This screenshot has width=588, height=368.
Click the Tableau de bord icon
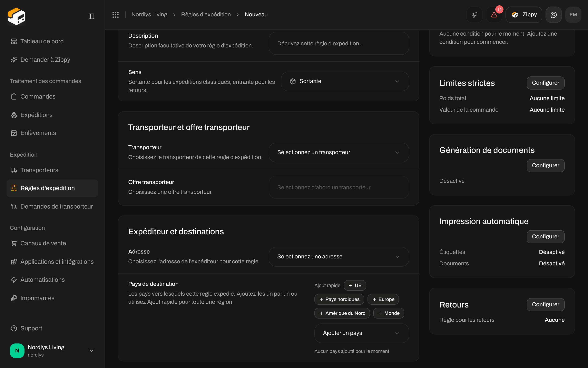point(14,41)
